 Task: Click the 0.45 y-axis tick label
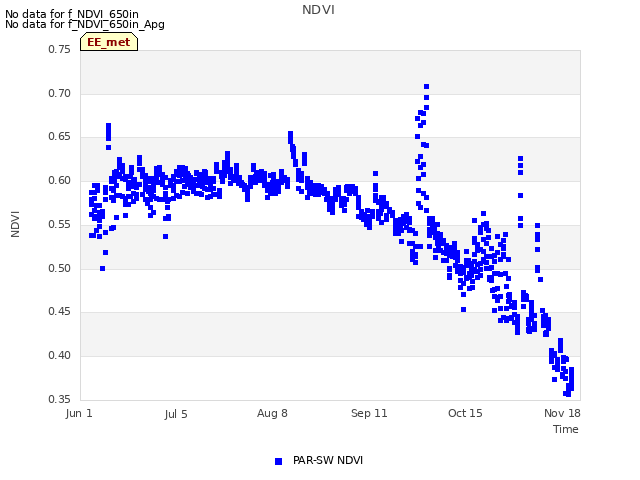tap(60, 312)
